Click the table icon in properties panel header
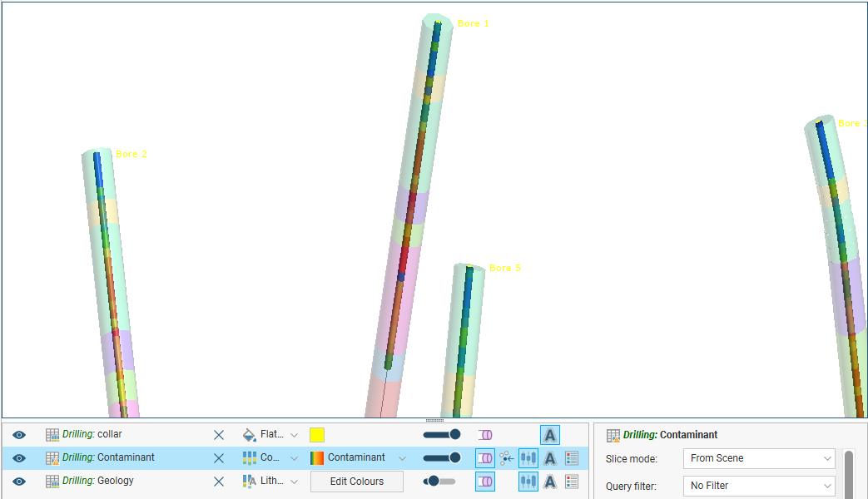The width and height of the screenshot is (868, 499). 613,436
